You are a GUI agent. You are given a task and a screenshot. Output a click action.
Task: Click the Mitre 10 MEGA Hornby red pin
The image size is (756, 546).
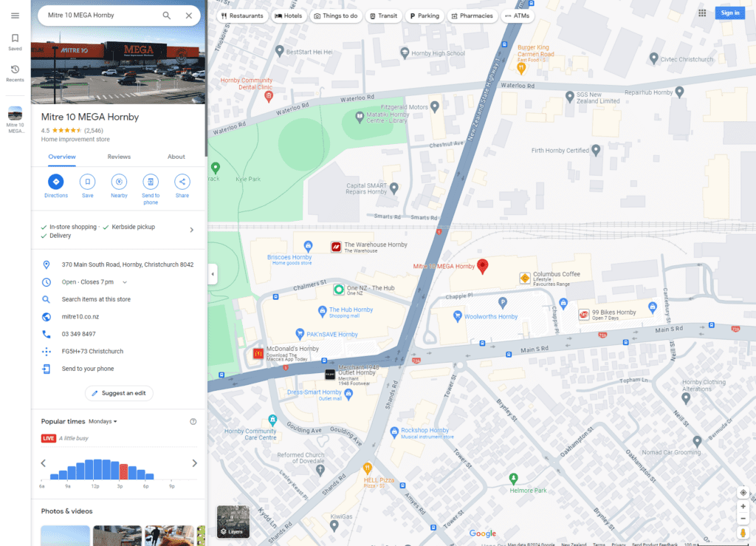point(482,266)
